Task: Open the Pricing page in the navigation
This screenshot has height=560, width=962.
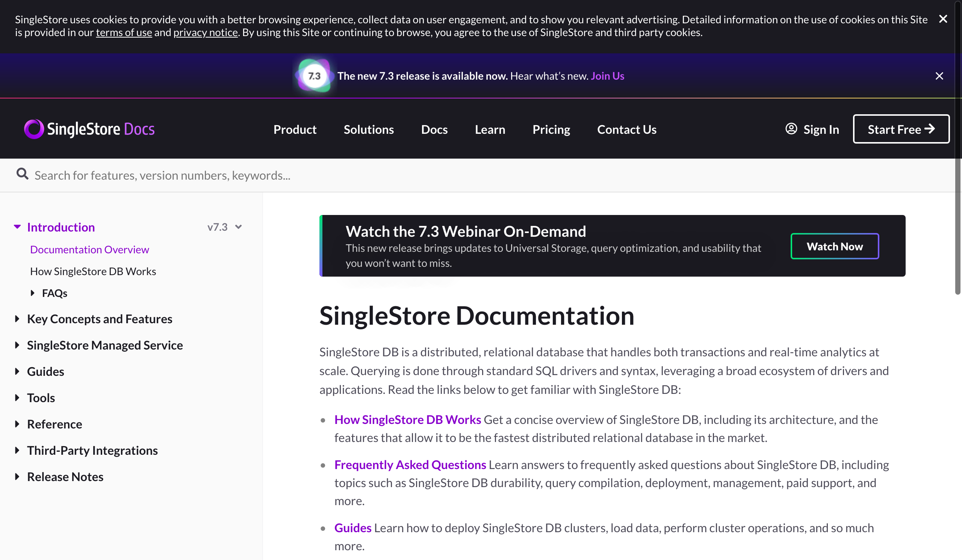Action: coord(551,129)
